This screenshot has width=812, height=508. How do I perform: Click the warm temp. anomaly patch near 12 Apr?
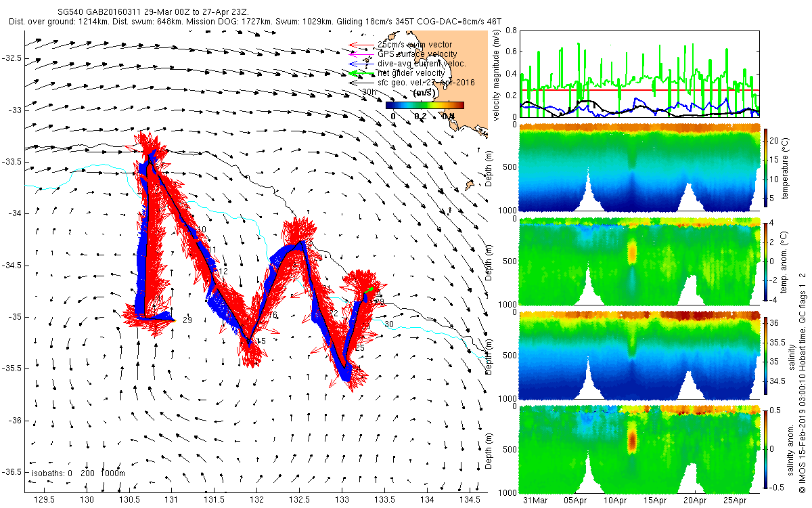tap(632, 252)
